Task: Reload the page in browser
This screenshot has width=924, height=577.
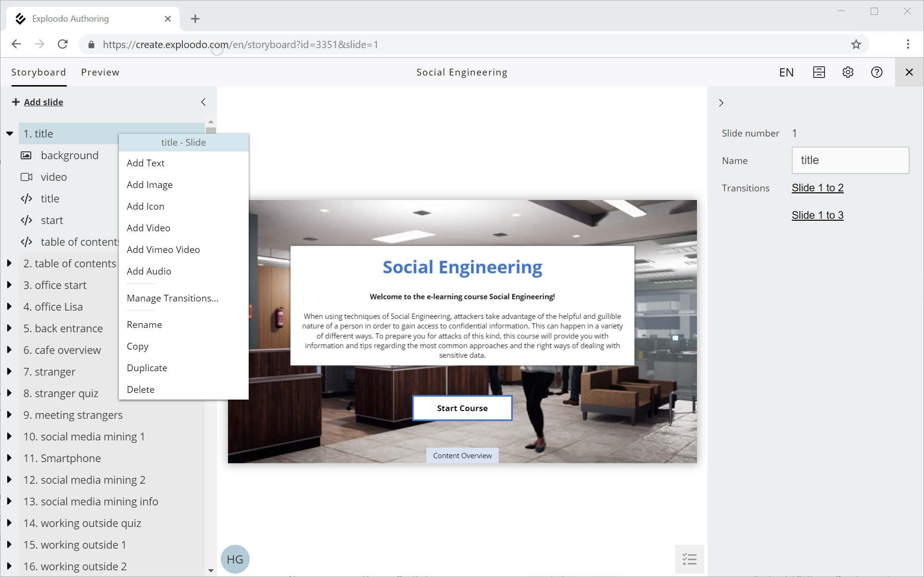Action: point(63,44)
